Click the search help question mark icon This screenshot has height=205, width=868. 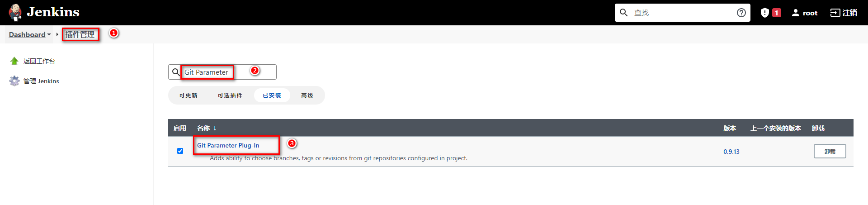(741, 13)
